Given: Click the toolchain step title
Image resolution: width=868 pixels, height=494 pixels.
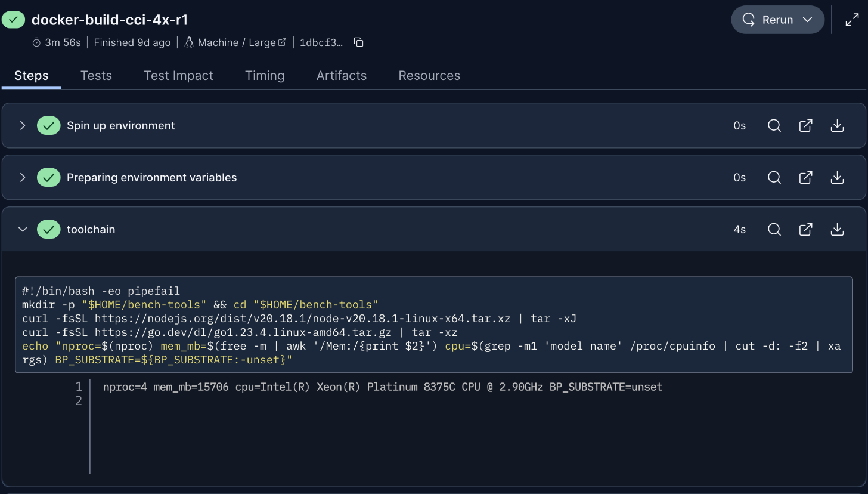Looking at the screenshot, I should (x=91, y=230).
